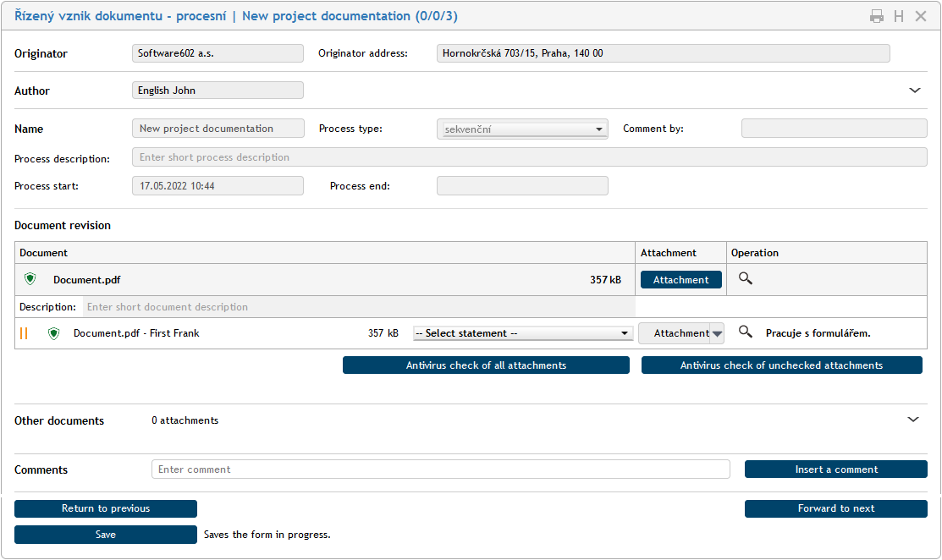Click the green shield beside main Document.pdf

coord(30,279)
